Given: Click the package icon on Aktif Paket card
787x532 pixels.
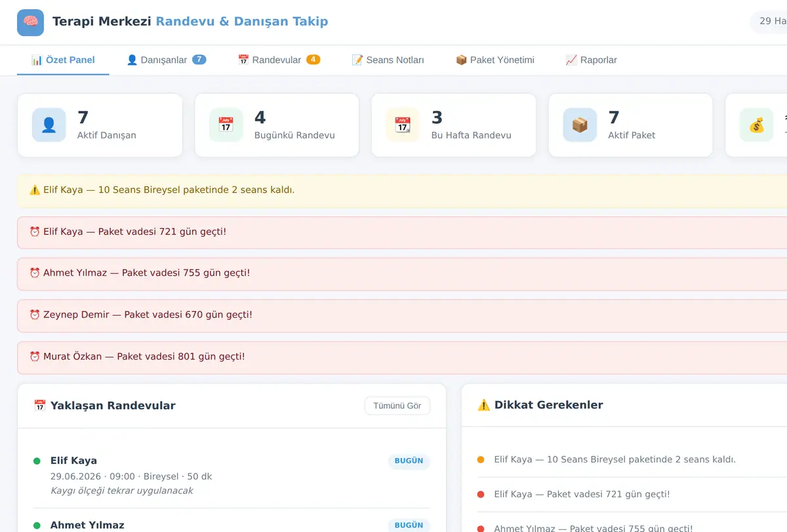Looking at the screenshot, I should tap(580, 125).
